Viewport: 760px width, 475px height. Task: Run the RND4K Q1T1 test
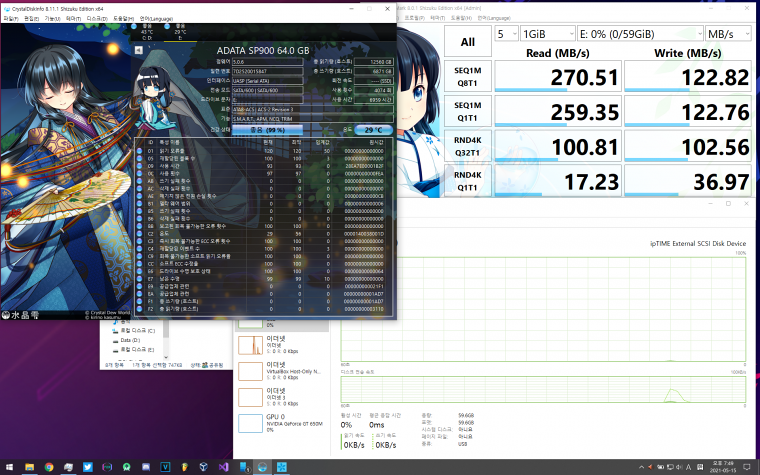point(468,181)
